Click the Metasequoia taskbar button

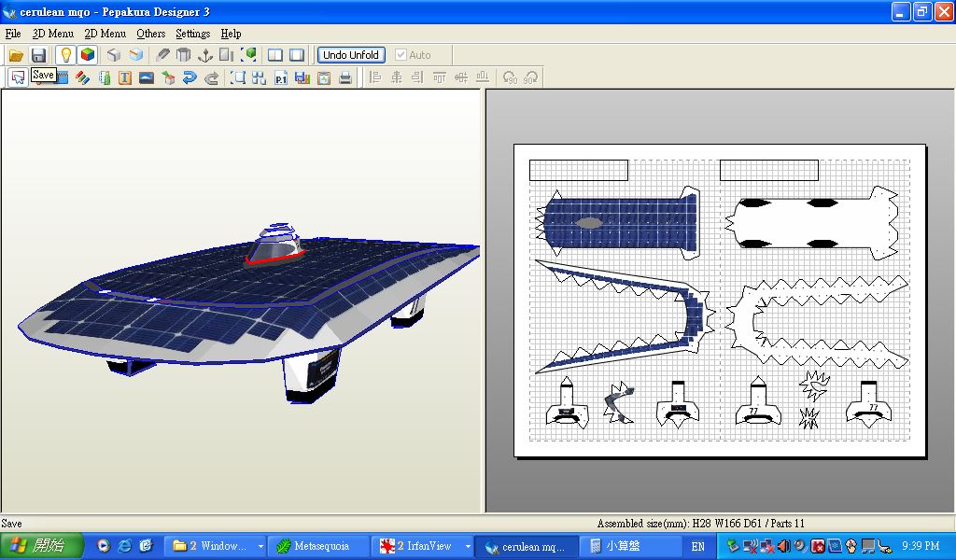[x=316, y=547]
